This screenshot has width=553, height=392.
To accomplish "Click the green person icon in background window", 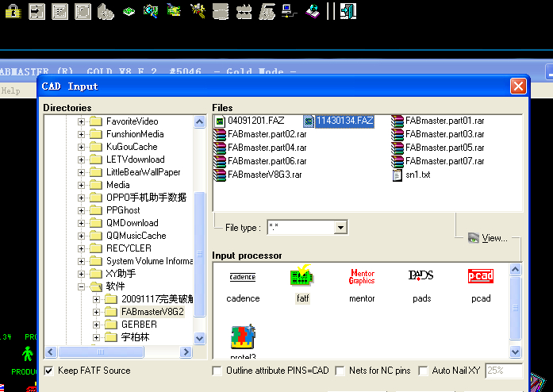I will coord(27,354).
